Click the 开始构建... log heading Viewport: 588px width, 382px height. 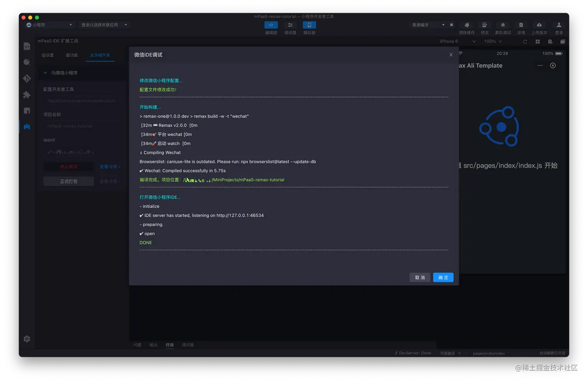150,107
